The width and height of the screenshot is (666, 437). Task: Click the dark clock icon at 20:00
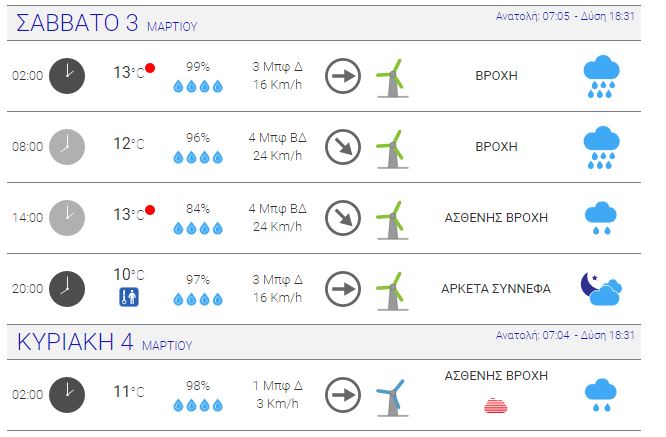67,289
